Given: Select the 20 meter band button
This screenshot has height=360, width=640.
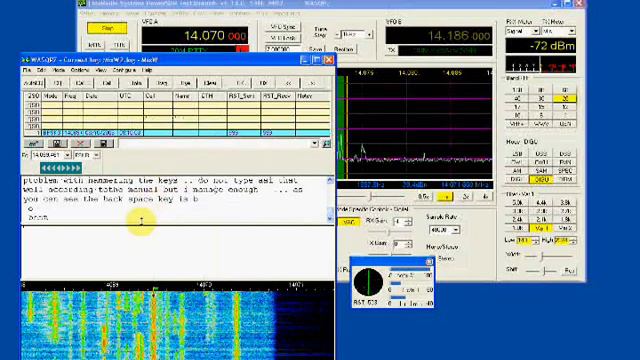Looking at the screenshot, I should [x=565, y=98].
